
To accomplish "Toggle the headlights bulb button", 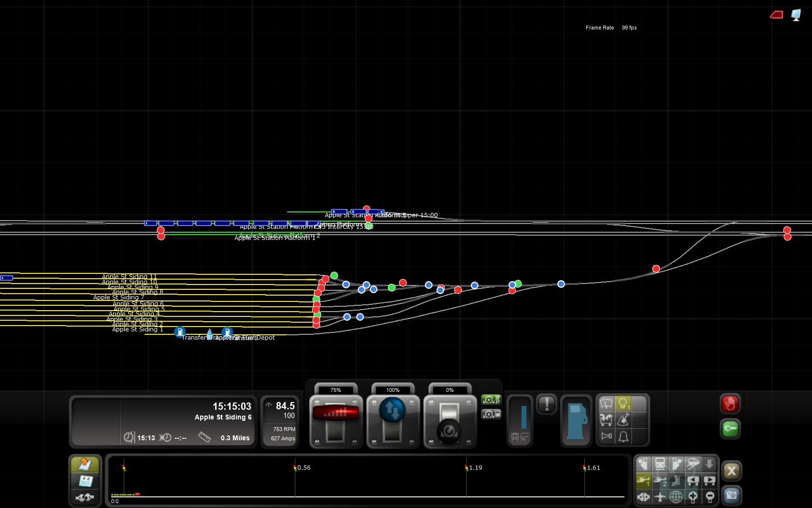I will [x=623, y=403].
